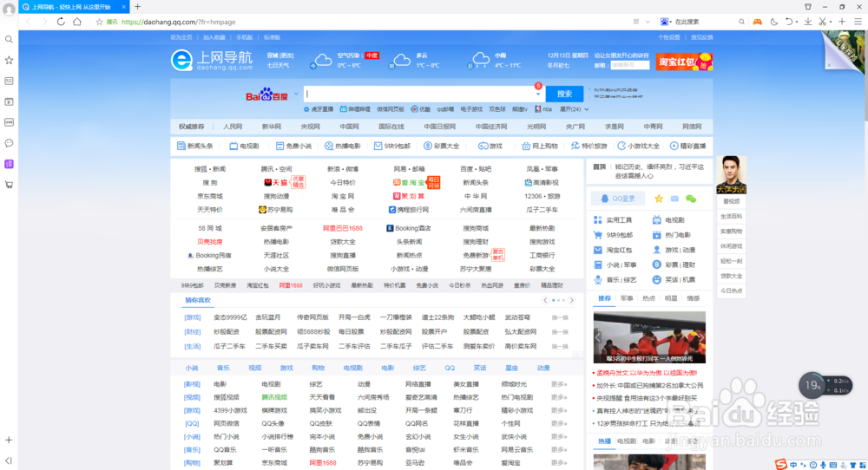Switch to the 明星 news tab
The width and height of the screenshot is (868, 470).
(671, 298)
